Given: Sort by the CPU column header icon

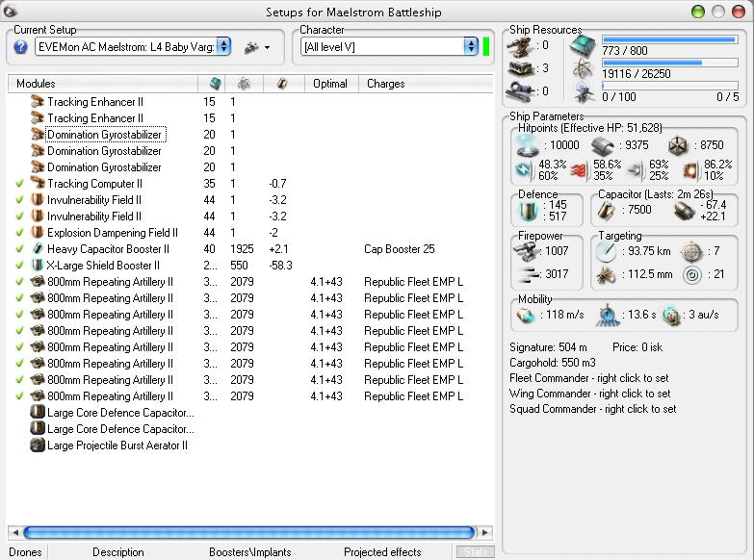Looking at the screenshot, I should point(216,84).
